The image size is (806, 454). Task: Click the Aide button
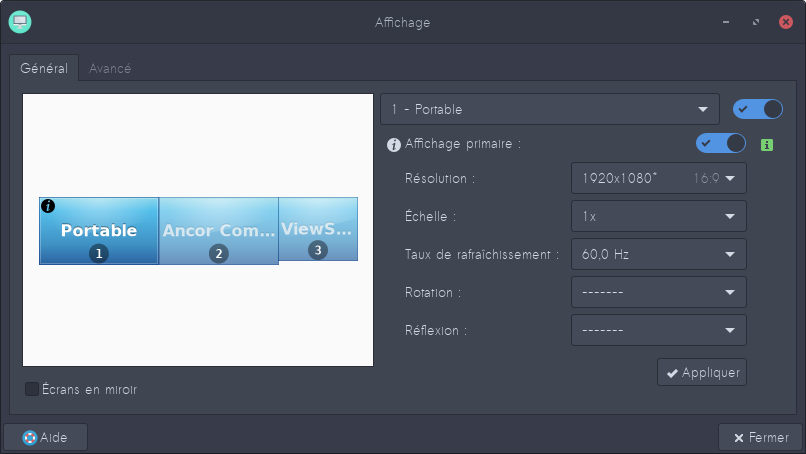[46, 438]
